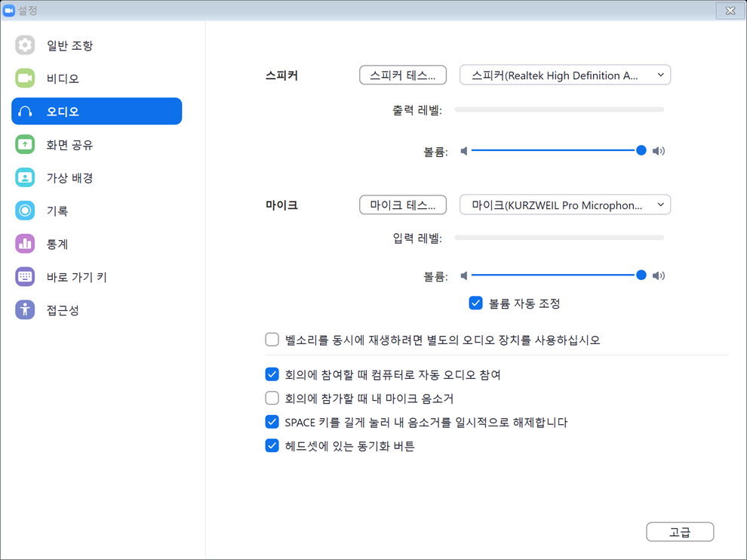Click the keyboard icon for 바로 가기 키
The height and width of the screenshot is (560, 747).
point(25,277)
